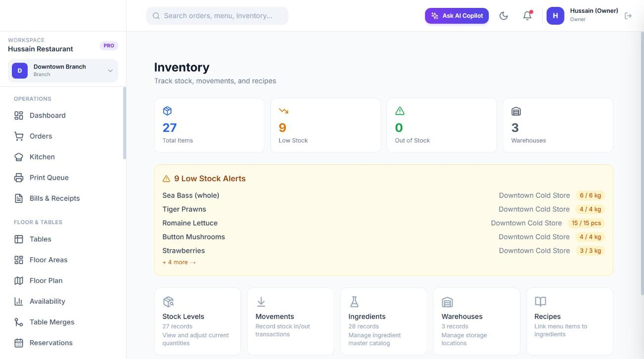Click the Sea Bass (whole) alert row
644x359 pixels.
coord(384,196)
